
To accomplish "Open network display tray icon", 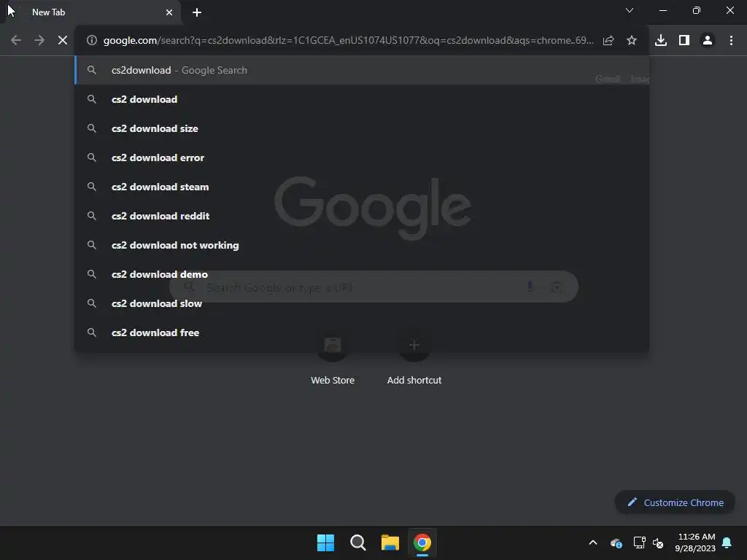I will point(639,542).
